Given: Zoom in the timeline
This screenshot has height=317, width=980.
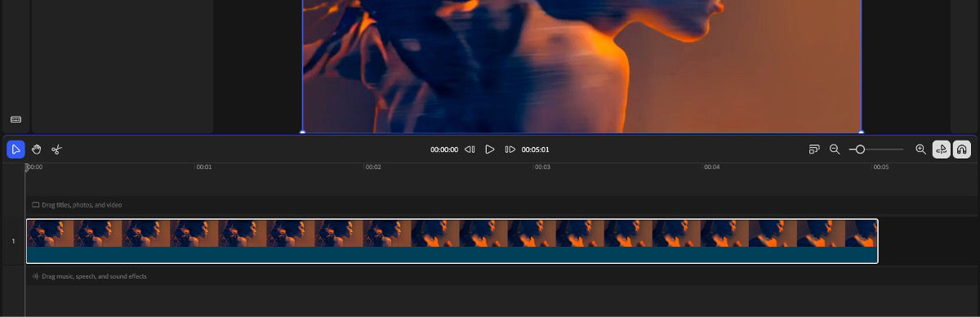Looking at the screenshot, I should point(920,150).
